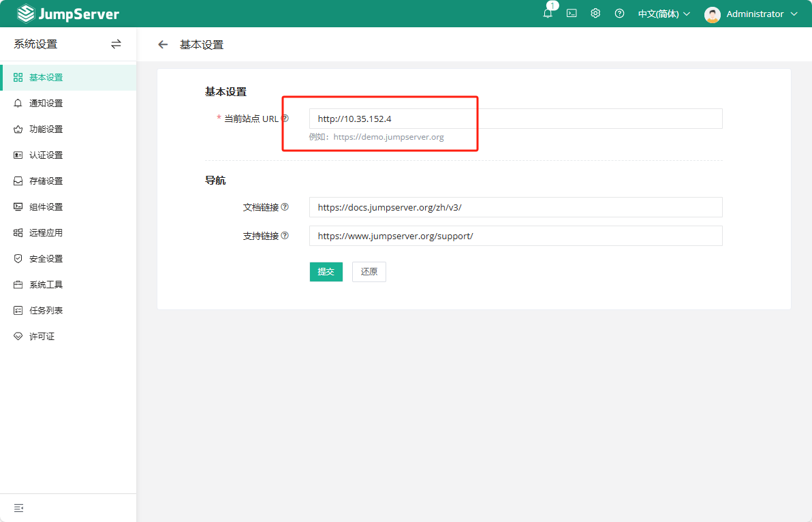Click the help icon beside 支持链接
812x522 pixels.
click(285, 235)
